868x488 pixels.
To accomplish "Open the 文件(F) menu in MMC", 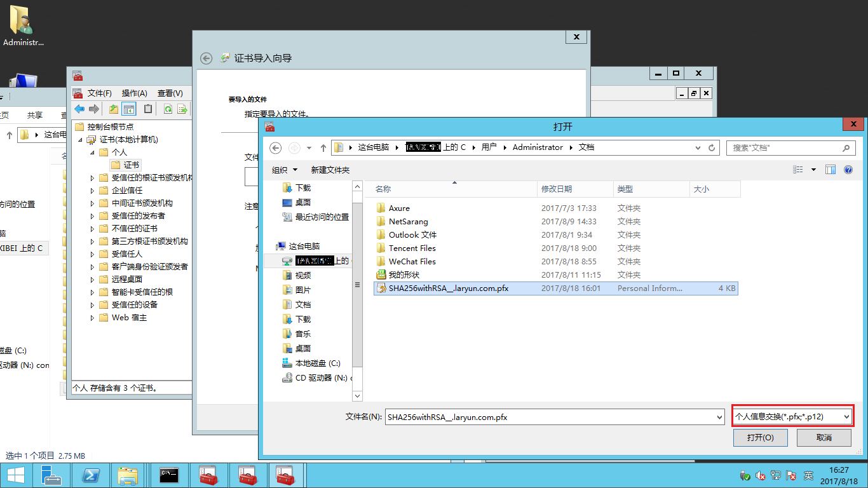I will point(99,93).
